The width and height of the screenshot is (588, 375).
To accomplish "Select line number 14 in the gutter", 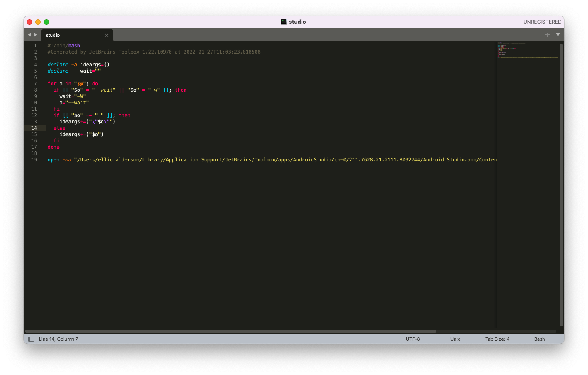I will 34,128.
